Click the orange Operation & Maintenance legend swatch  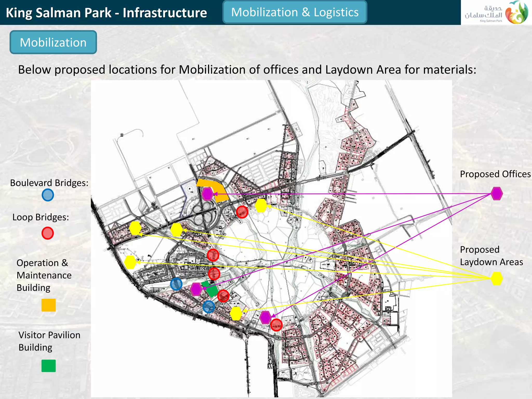[49, 305]
